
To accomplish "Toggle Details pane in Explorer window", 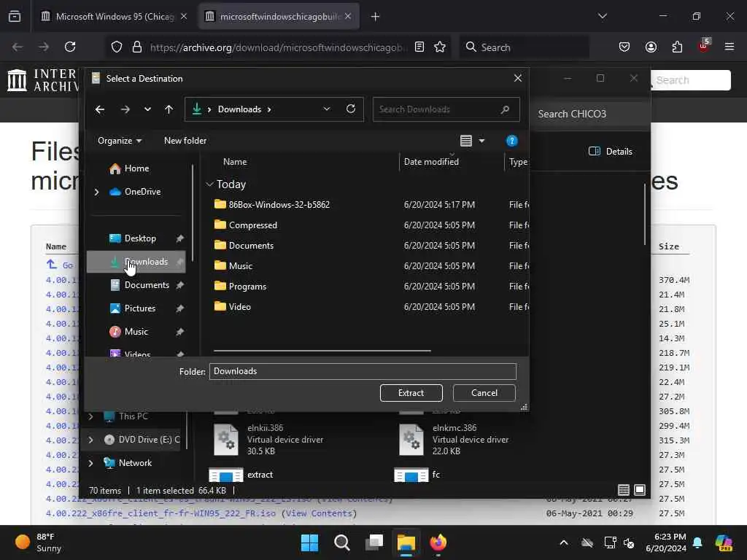I will pyautogui.click(x=611, y=152).
